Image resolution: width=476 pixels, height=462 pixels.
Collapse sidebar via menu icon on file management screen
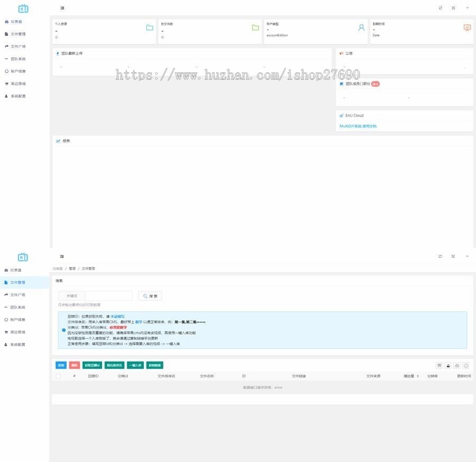pyautogui.click(x=62, y=256)
